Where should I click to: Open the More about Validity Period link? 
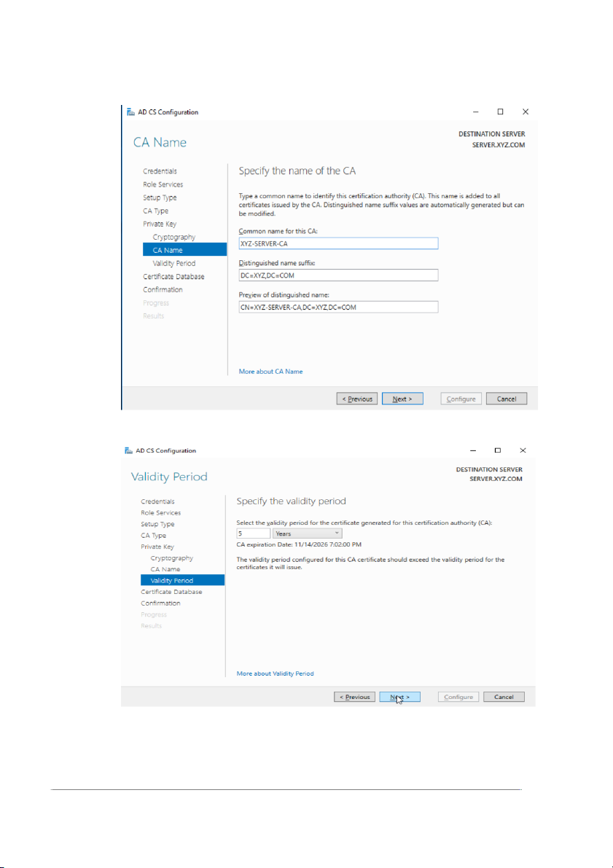[276, 673]
